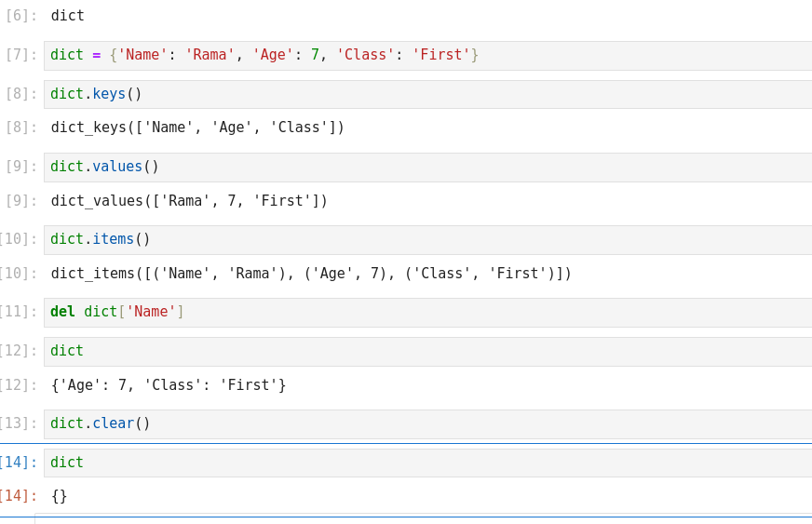The width and height of the screenshot is (812, 524).
Task: Click the [7]: input prompt label
Action: point(21,56)
